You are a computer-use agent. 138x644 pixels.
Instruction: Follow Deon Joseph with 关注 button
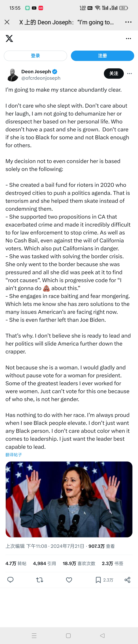pos(114,73)
